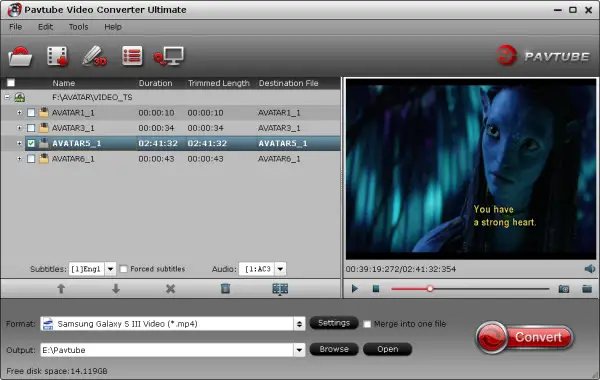Image resolution: width=600 pixels, height=380 pixels.
Task: Open the Edit menu
Action: point(45,27)
